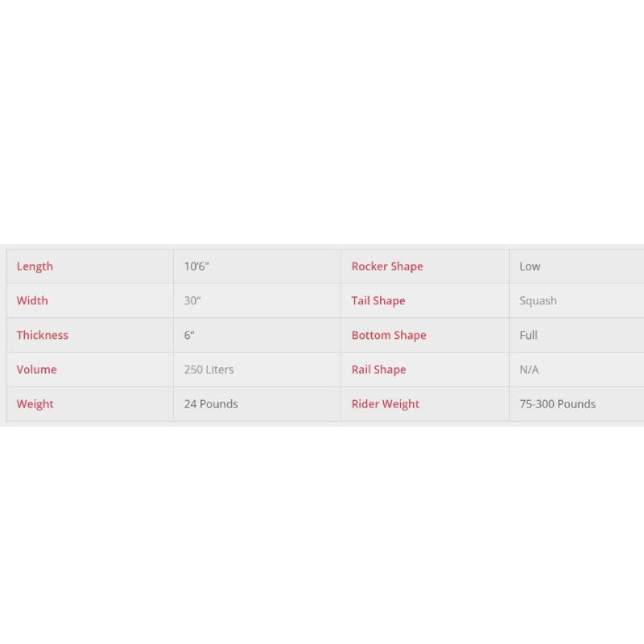Select the 75-300 Pounds value
Image resolution: width=644 pixels, height=644 pixels.
click(557, 404)
